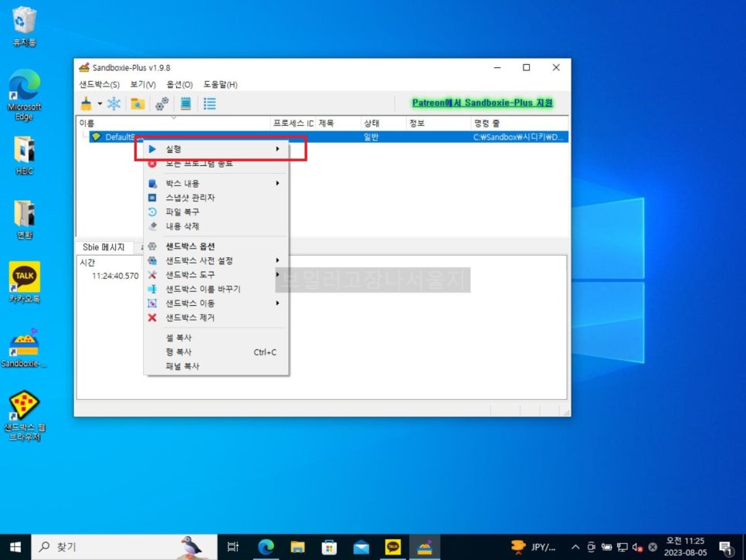Open the Windows Start button
The image size is (746, 560).
click(x=15, y=547)
